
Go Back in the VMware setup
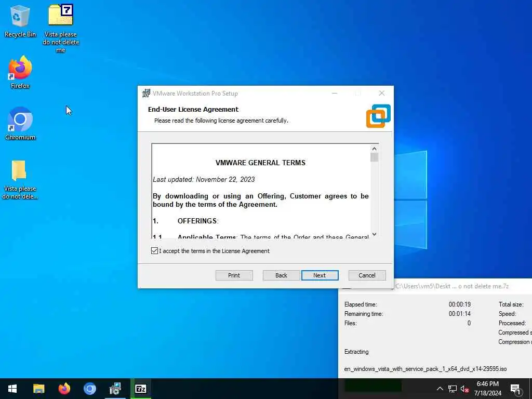[281, 275]
